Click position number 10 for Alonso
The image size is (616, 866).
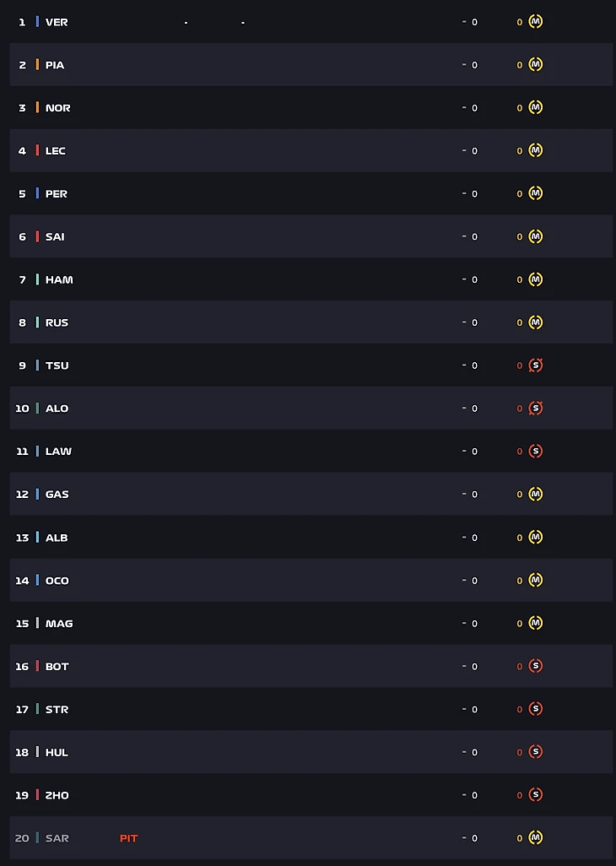click(x=22, y=409)
